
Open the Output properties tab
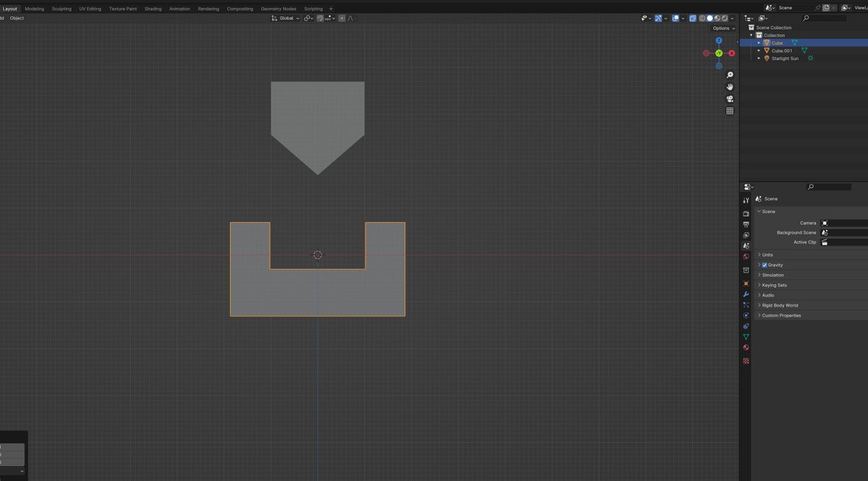click(x=746, y=224)
